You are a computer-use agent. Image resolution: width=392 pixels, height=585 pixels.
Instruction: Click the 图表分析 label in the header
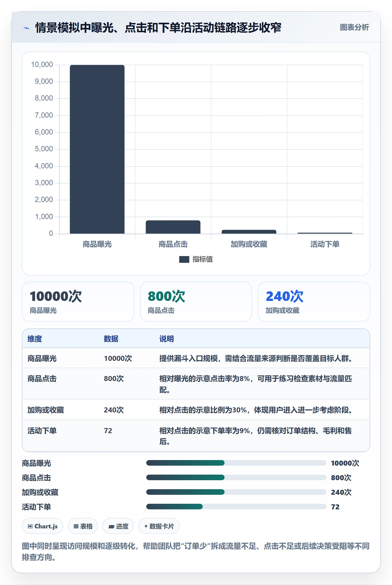click(x=354, y=27)
